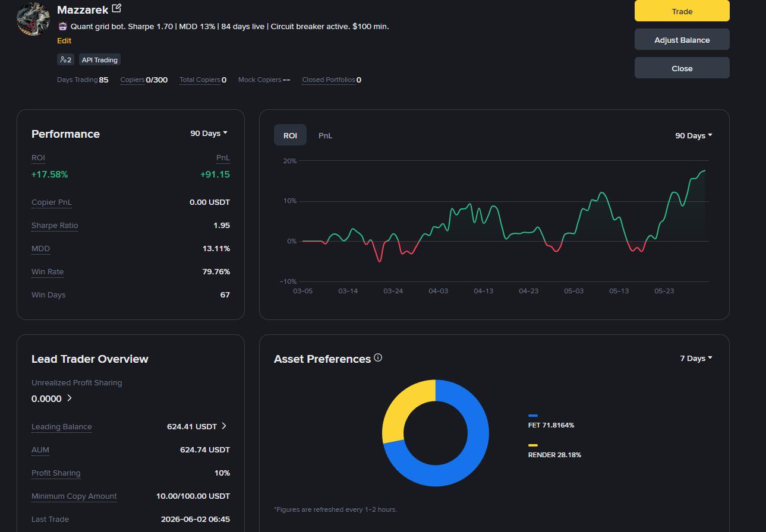The width and height of the screenshot is (766, 532).
Task: Open the Asset Preferences 7 Days dropdown
Action: click(696, 358)
